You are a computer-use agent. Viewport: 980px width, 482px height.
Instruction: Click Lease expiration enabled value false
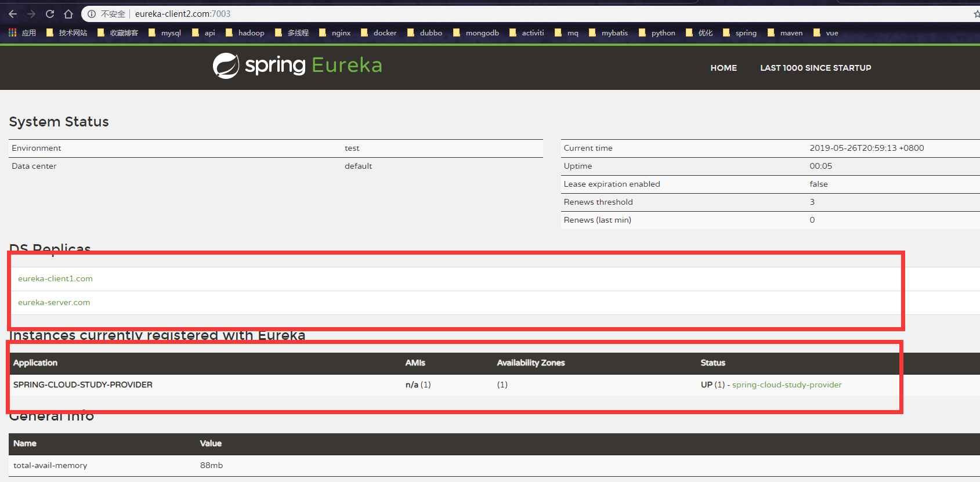point(819,184)
